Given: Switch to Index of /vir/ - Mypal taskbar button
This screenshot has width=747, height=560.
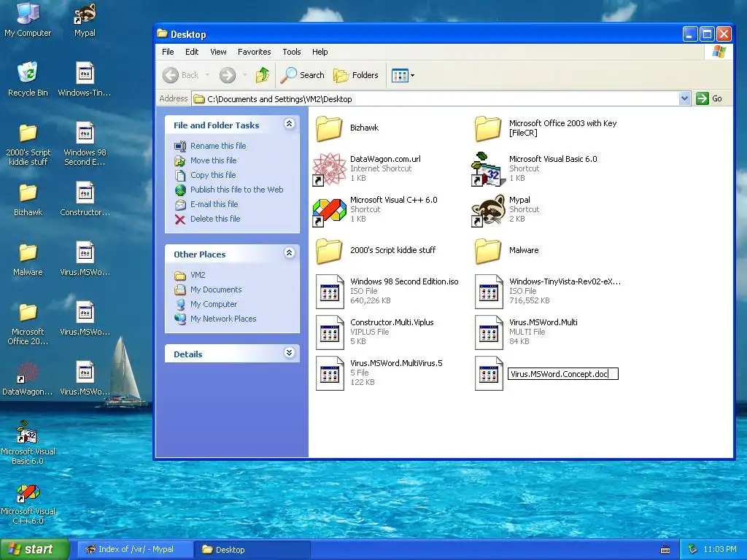Looking at the screenshot, I should coord(135,549).
